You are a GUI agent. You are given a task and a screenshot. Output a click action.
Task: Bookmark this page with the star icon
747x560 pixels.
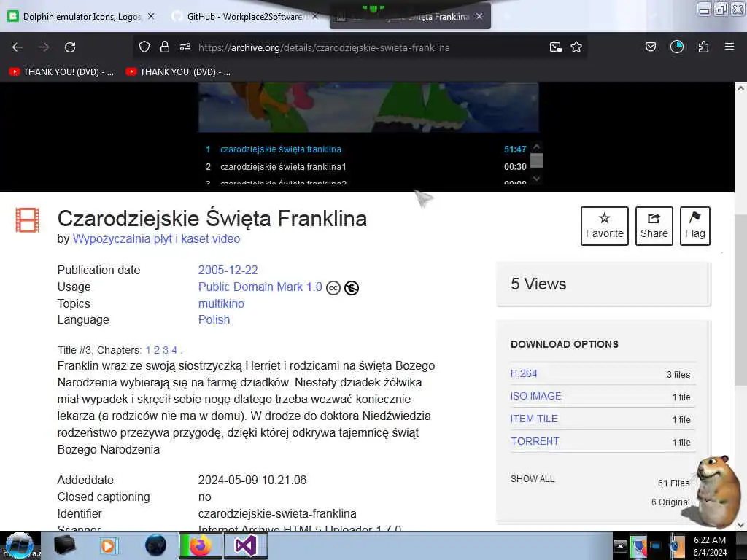pos(576,47)
